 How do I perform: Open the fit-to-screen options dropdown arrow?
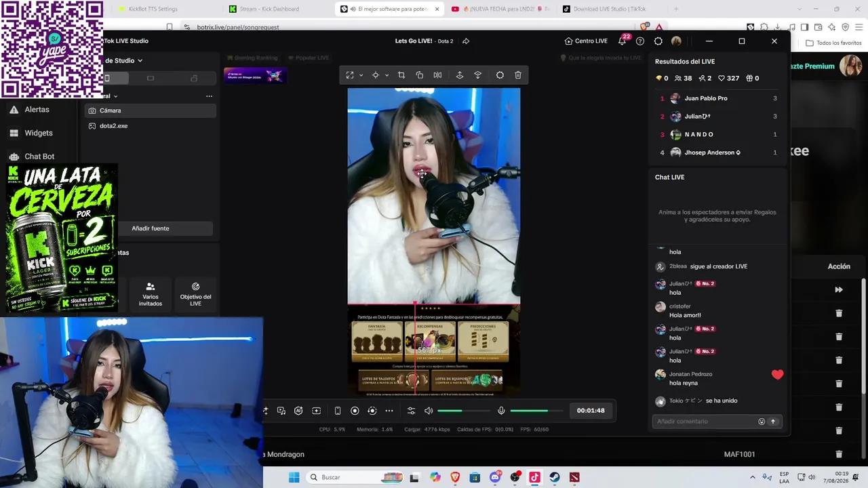coord(361,75)
